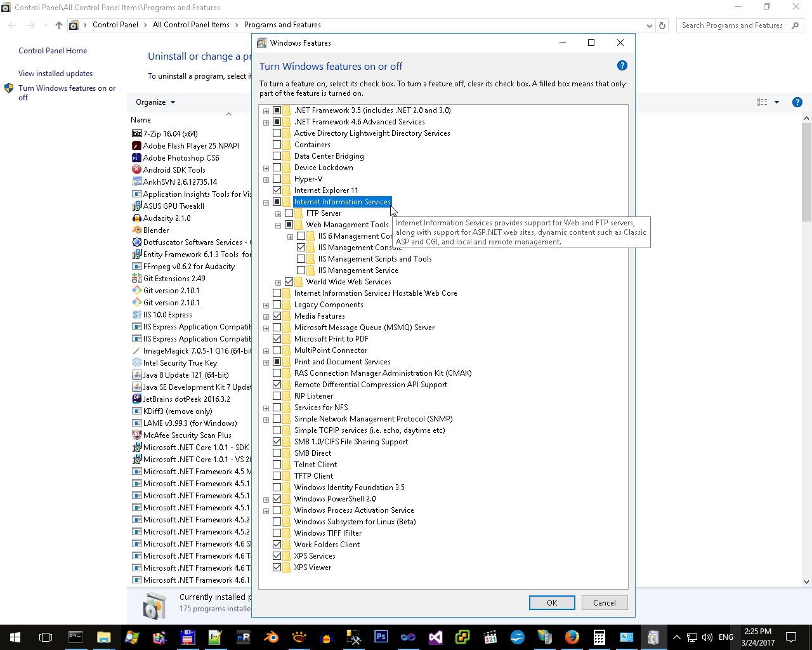This screenshot has width=812, height=650.
Task: Open Control Panel Home link
Action: click(53, 51)
